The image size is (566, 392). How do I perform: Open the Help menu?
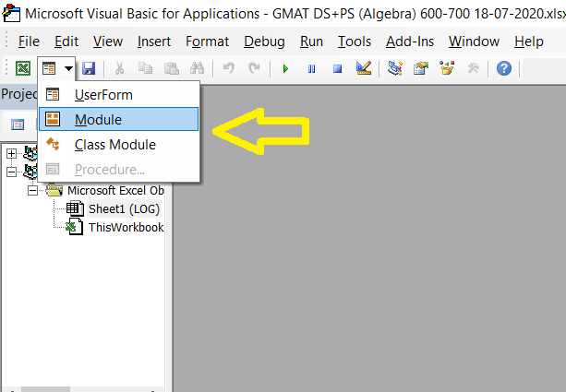click(x=528, y=42)
